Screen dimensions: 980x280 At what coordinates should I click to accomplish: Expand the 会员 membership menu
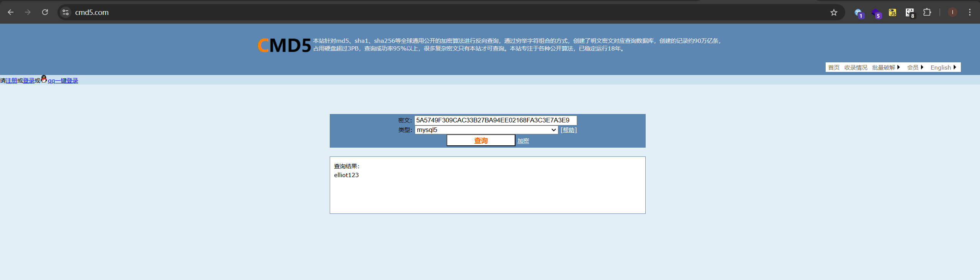[x=915, y=67]
